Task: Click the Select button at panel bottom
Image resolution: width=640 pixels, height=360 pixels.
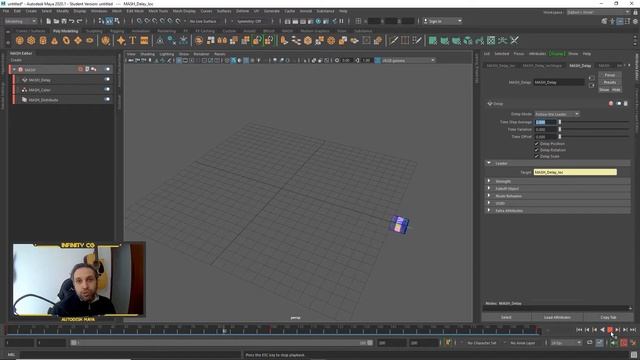Action: (506, 317)
